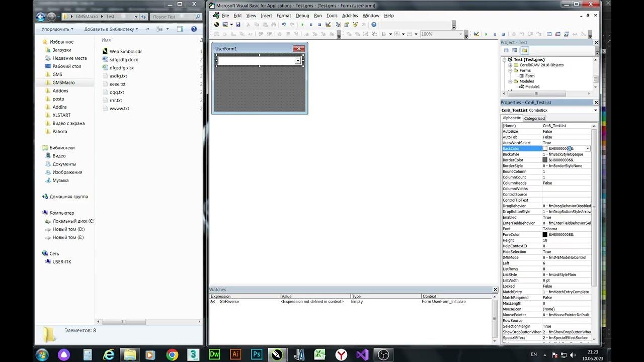Screen dimensions: 644x362
Task: Click the Watch Window icon in Debug toolbar
Action: click(x=566, y=34)
